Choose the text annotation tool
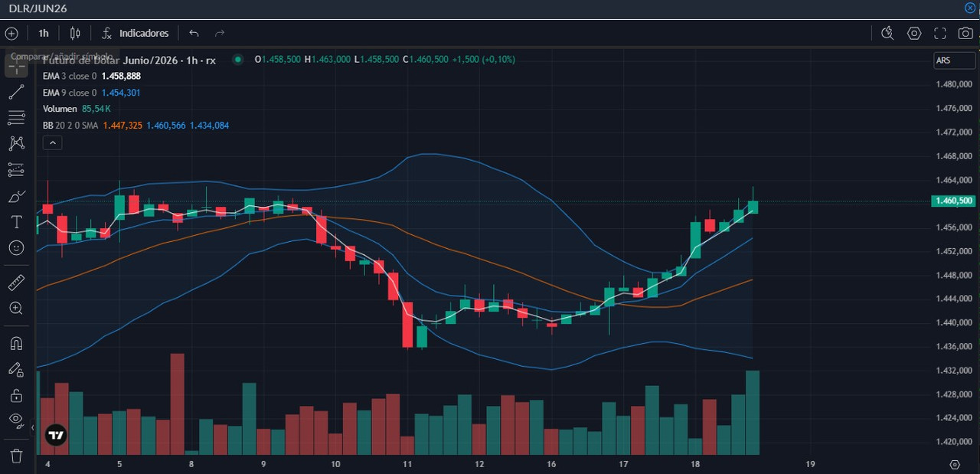Screen dimensions: 980x474 click(x=16, y=222)
